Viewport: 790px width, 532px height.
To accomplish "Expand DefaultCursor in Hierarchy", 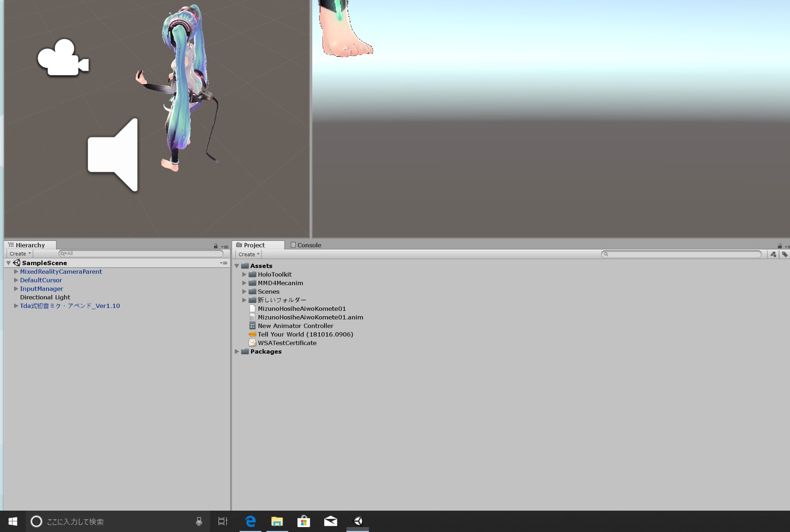I will [x=16, y=280].
